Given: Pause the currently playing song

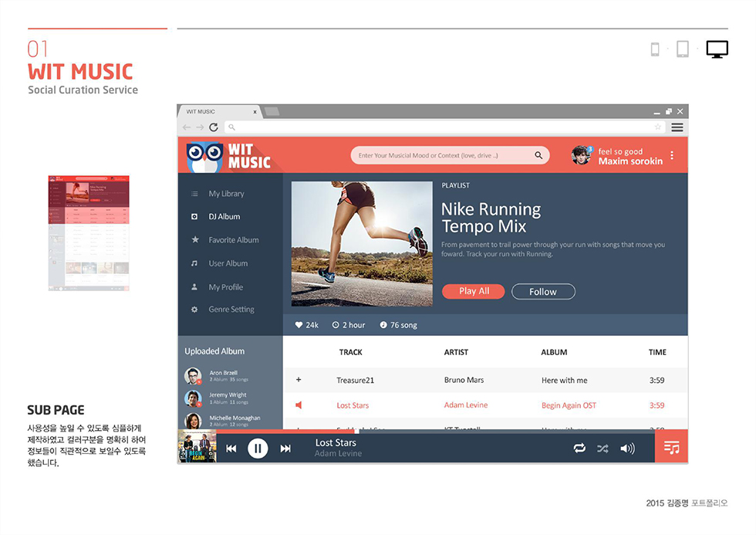Looking at the screenshot, I should coord(258,449).
